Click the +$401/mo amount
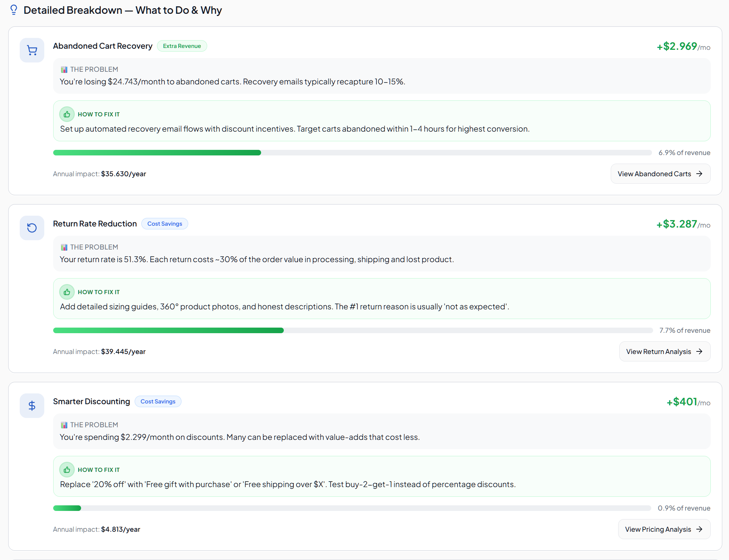Viewport: 729px width, 560px height. 688,402
